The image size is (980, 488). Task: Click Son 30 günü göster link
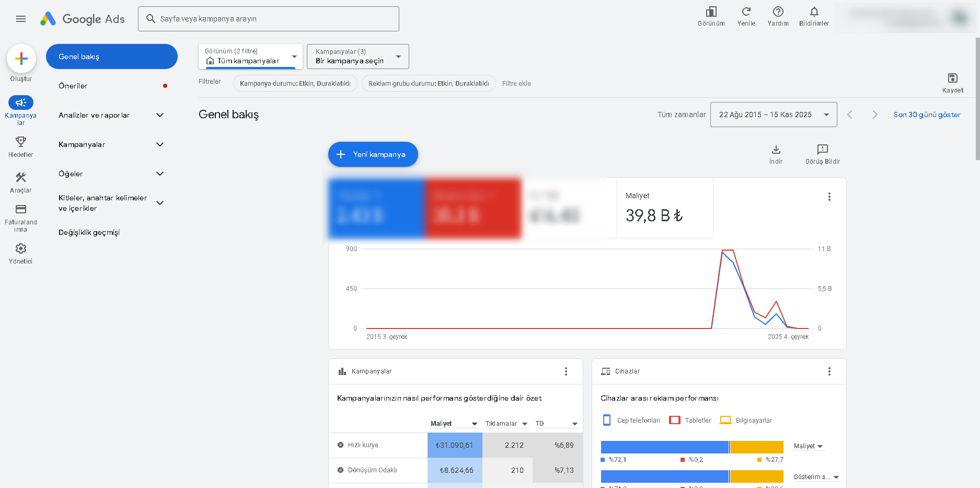[927, 115]
